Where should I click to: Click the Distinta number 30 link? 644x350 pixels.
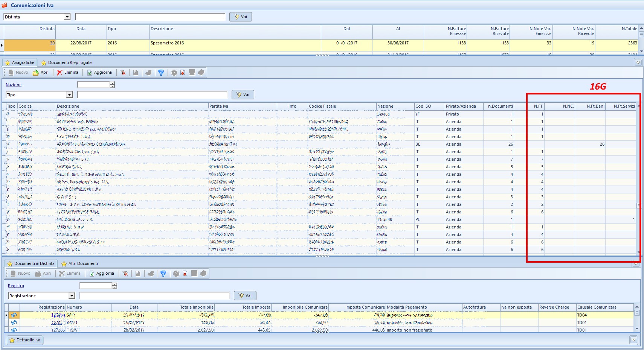pyautogui.click(x=52, y=43)
